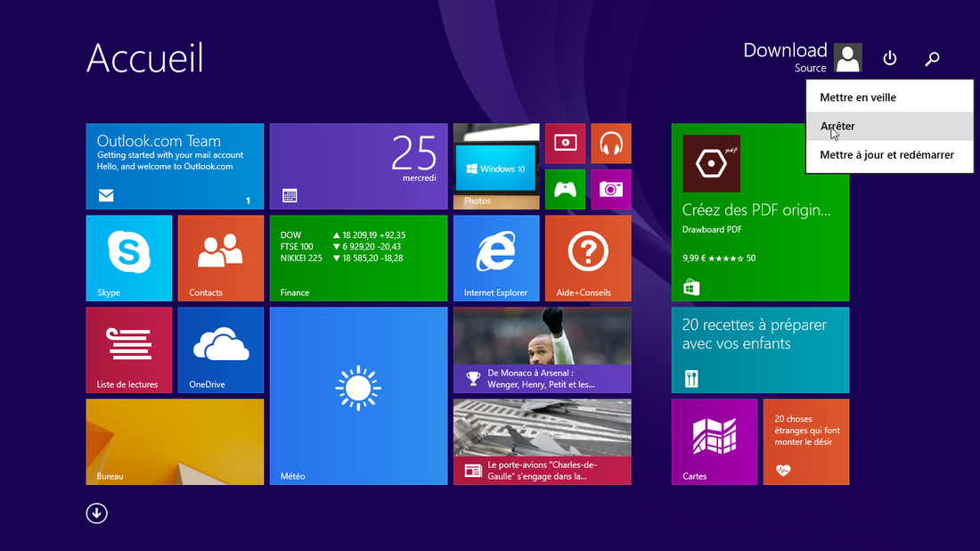Open the Liste de lectures tile
Screen dimensions: 980x551
tap(129, 350)
